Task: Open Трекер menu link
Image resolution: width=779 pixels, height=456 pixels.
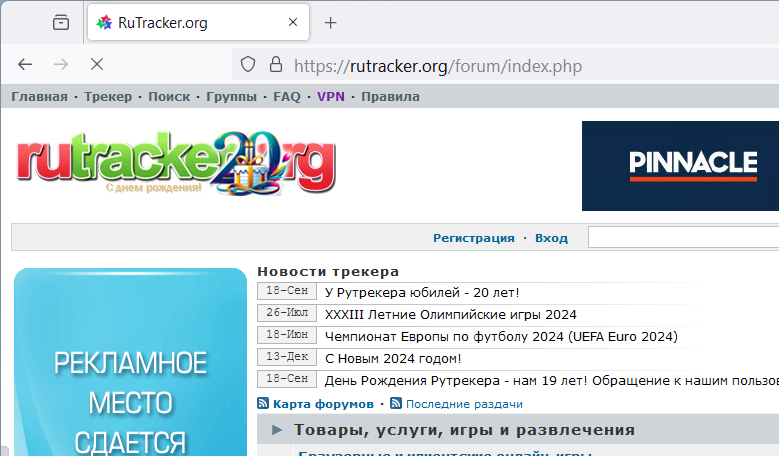Action: coord(108,96)
